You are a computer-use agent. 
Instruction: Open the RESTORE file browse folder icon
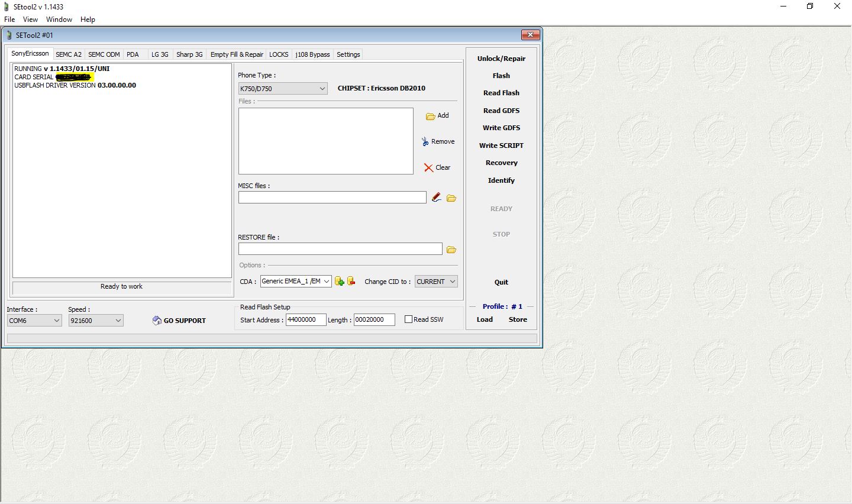(x=451, y=249)
